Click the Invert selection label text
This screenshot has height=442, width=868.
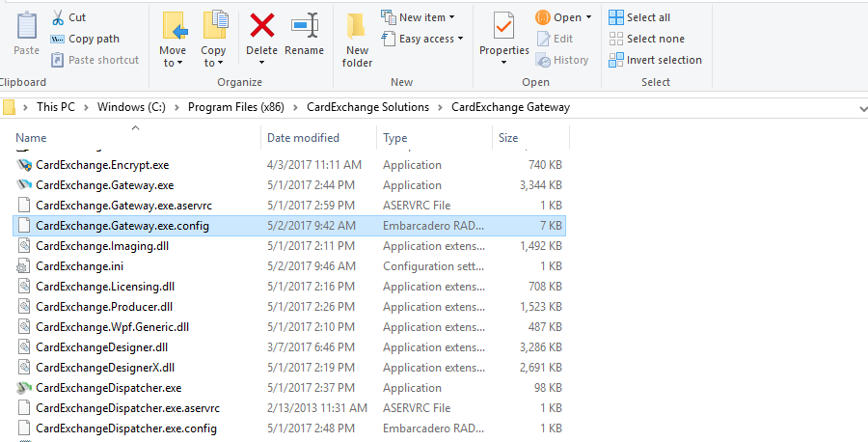665,60
